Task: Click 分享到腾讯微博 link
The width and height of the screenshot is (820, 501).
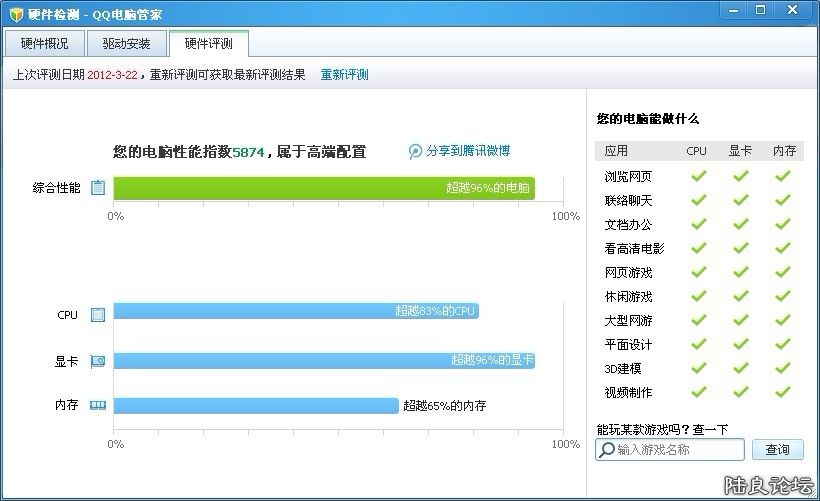Action: 468,151
